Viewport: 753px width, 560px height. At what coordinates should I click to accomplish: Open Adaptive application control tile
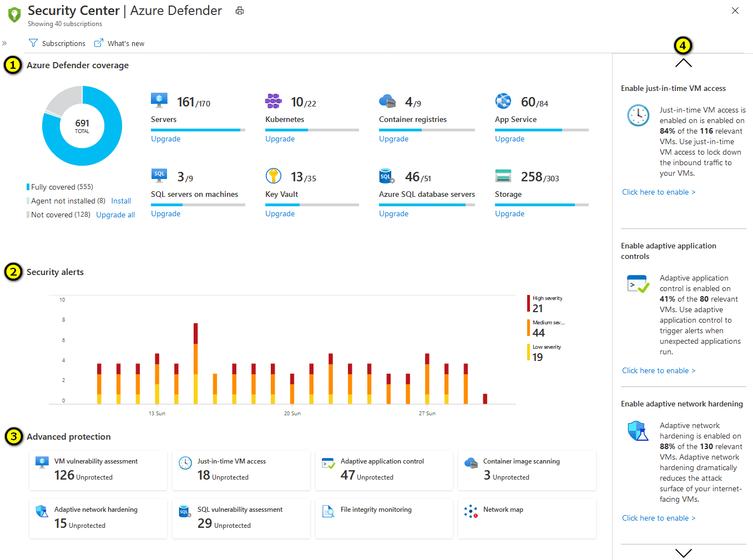pos(385,470)
